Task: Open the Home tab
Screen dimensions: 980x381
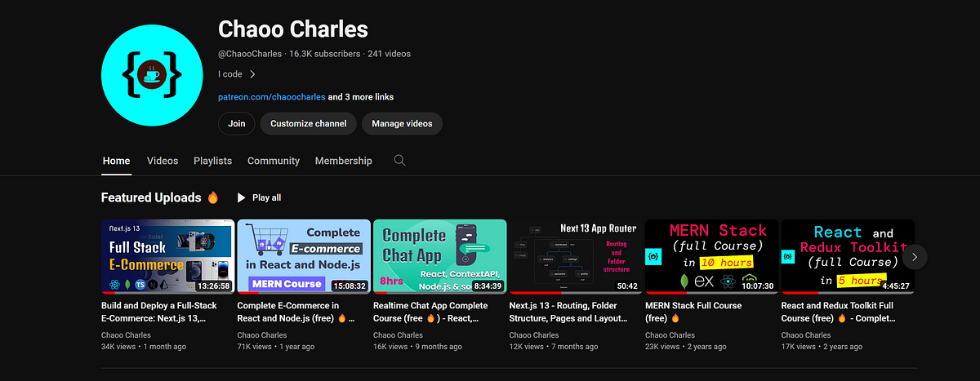Action: pyautogui.click(x=116, y=161)
